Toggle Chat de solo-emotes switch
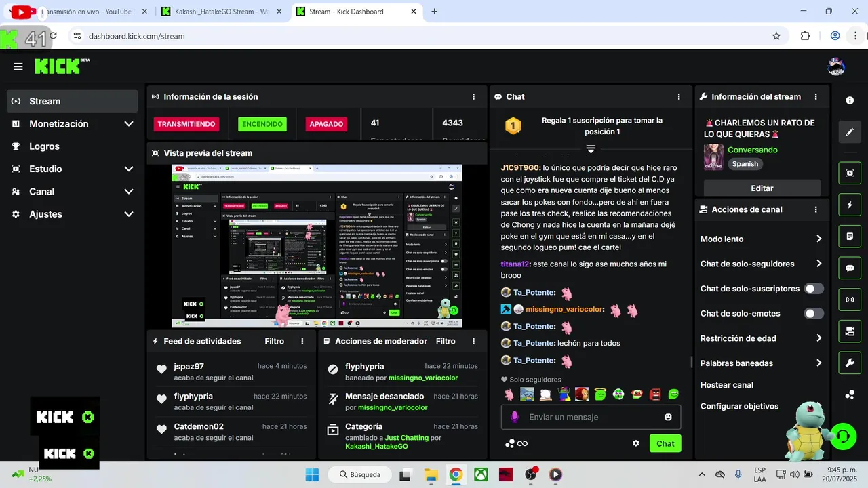Screen dimensions: 868x488 [x=814, y=314]
